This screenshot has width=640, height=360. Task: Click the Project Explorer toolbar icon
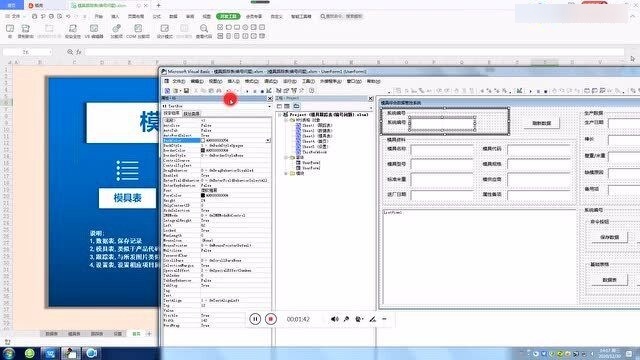click(279, 91)
